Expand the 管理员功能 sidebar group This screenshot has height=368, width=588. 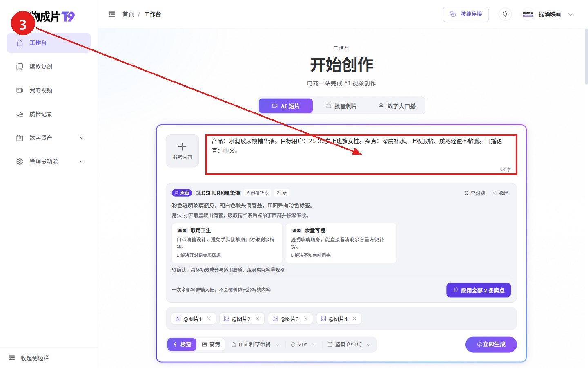(49, 162)
